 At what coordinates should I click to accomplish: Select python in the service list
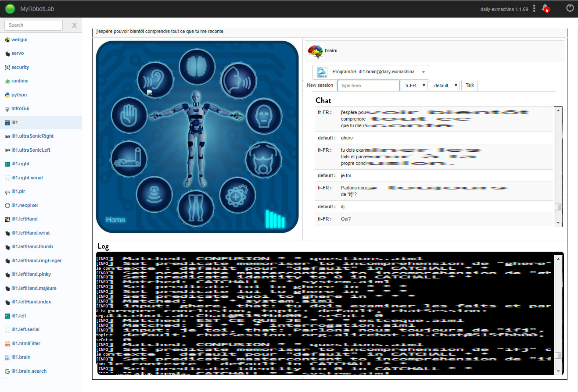tap(19, 95)
